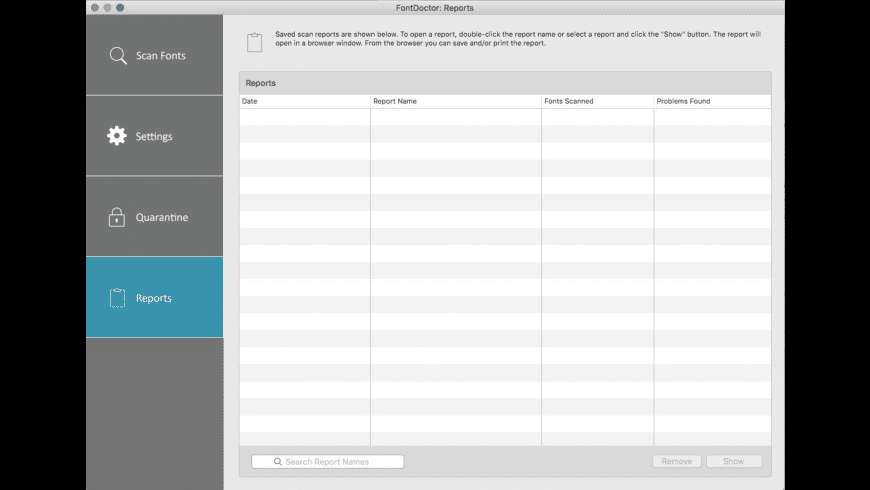The image size is (870, 490).
Task: Sort by Fonts Scanned column header
Action: (x=598, y=101)
